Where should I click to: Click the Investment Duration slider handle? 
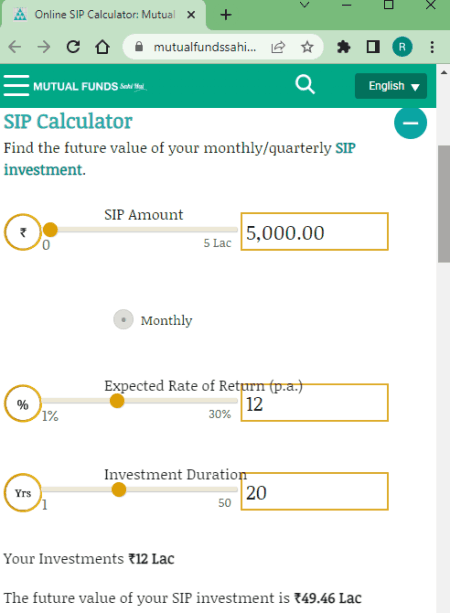pyautogui.click(x=118, y=489)
